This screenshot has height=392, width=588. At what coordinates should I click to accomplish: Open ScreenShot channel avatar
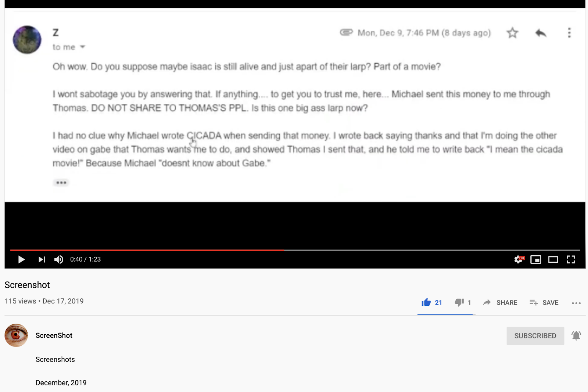point(16,335)
